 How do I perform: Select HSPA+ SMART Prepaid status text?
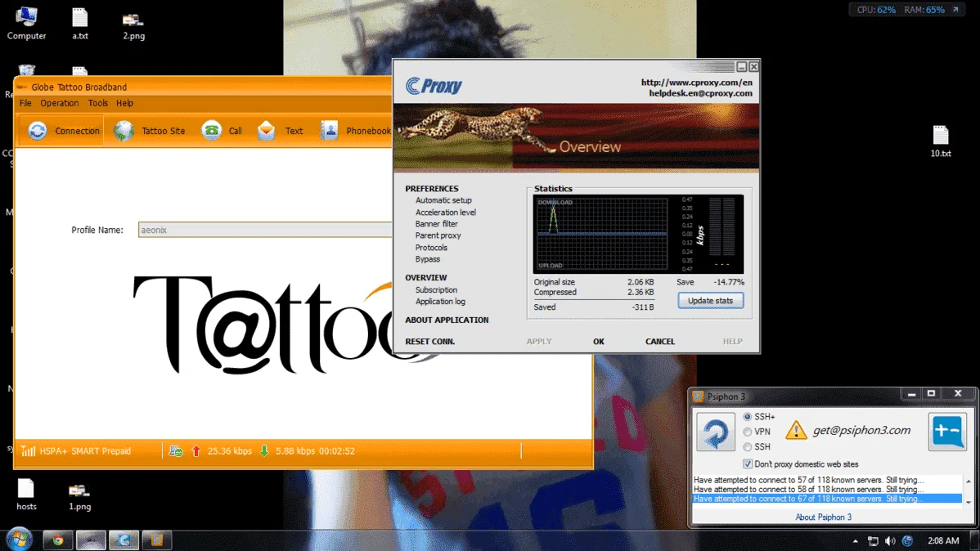pyautogui.click(x=85, y=451)
